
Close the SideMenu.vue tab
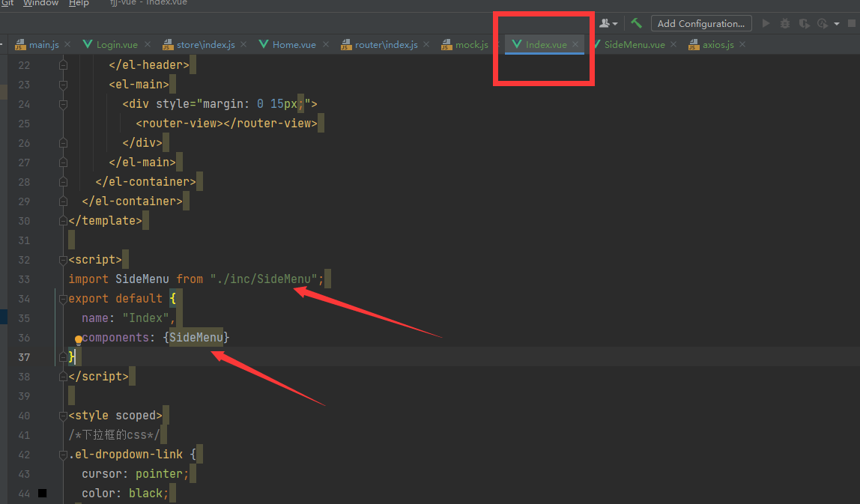pos(673,44)
